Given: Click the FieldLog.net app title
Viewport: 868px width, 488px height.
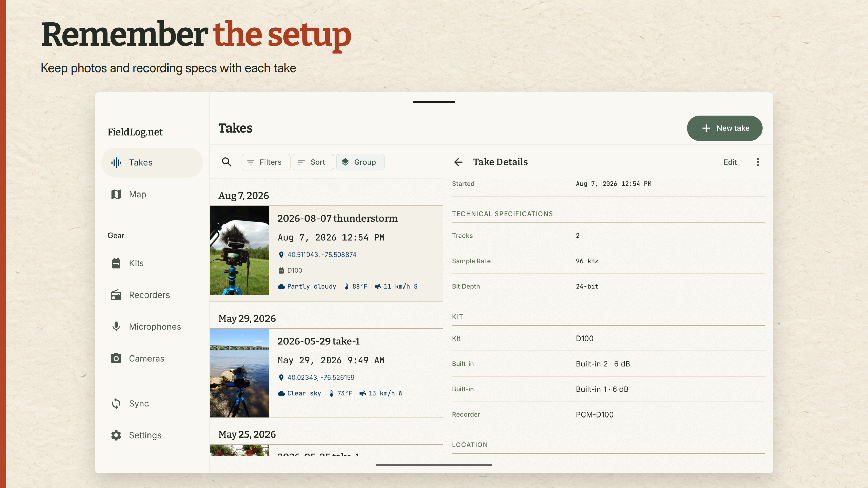Looking at the screenshot, I should tap(135, 132).
